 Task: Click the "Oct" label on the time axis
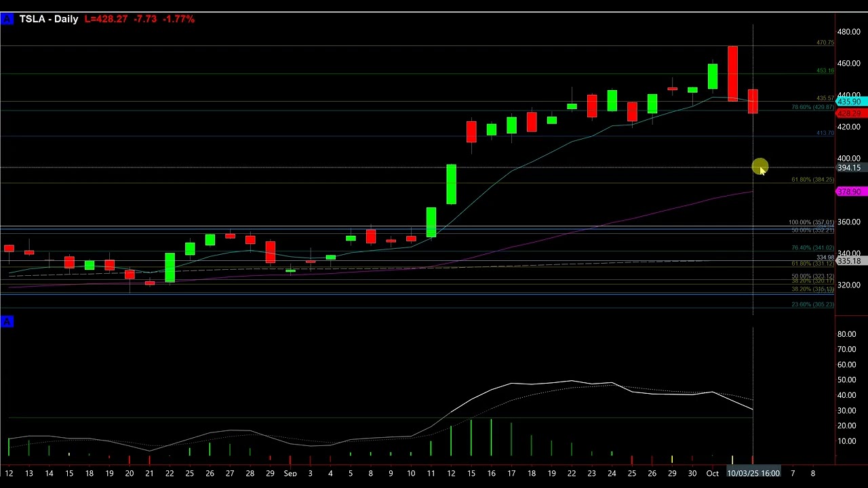point(712,472)
